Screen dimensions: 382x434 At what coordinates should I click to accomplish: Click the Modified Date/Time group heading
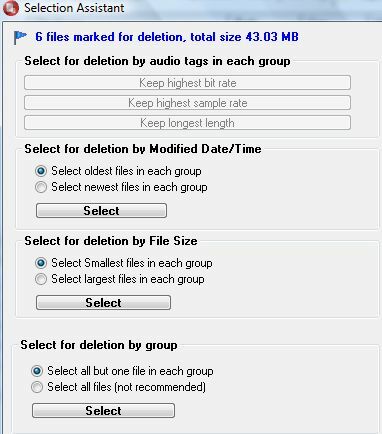click(x=143, y=149)
